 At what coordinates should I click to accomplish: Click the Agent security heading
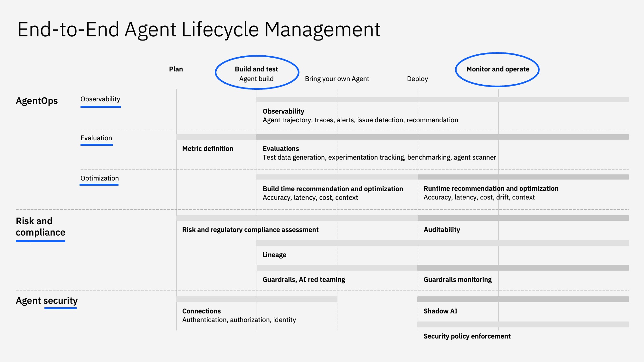tap(47, 301)
